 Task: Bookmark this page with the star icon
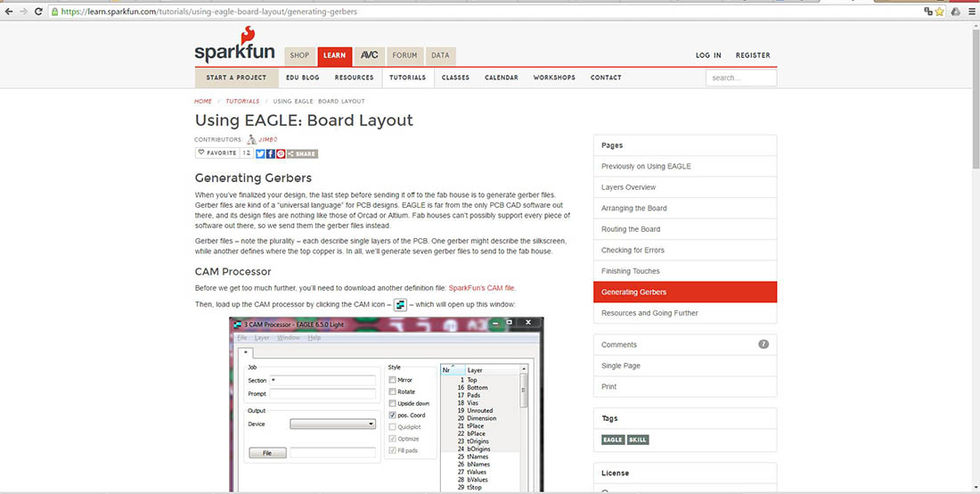tap(939, 12)
